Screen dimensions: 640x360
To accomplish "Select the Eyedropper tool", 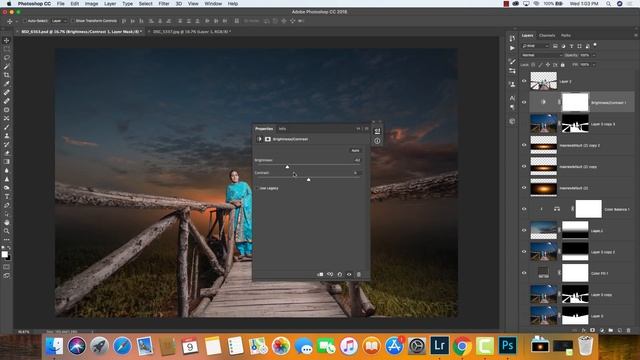I will click(7, 84).
